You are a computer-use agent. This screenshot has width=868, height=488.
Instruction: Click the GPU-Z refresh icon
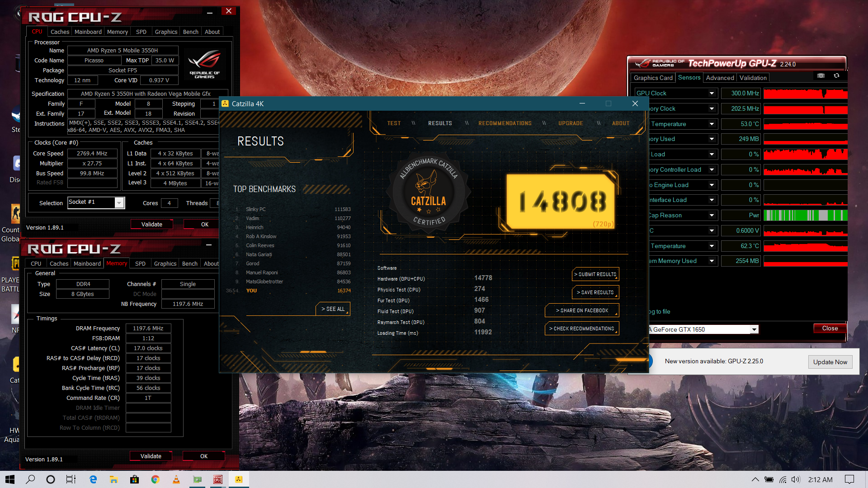coord(836,76)
